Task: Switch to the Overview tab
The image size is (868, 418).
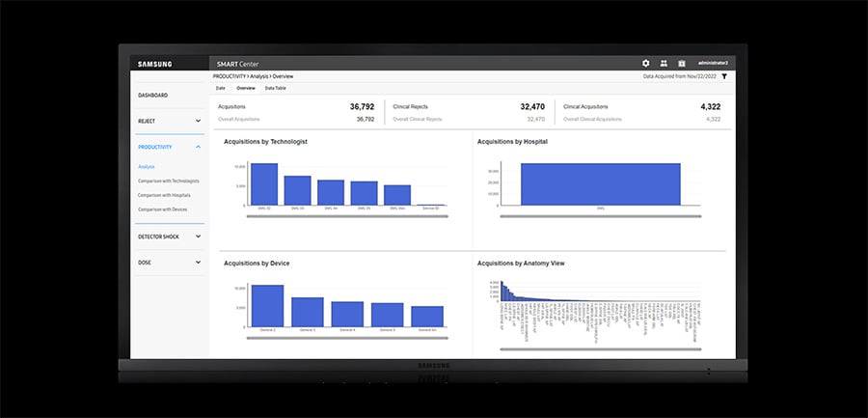Action: [x=246, y=88]
